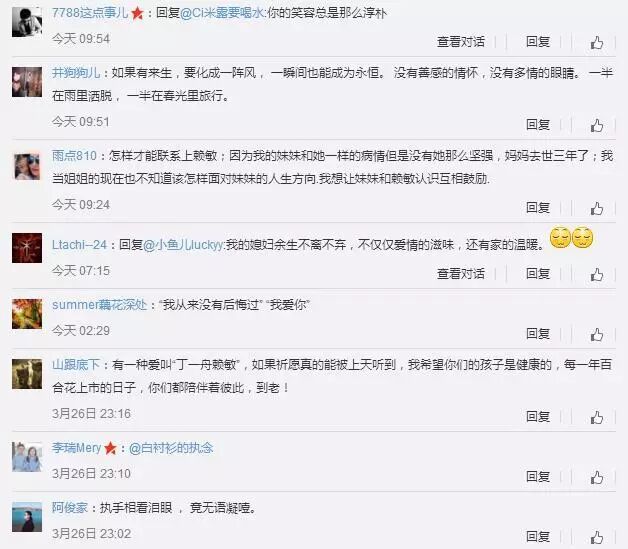Reply to the 雨点810 comment
The width and height of the screenshot is (628, 549).
coord(537,208)
